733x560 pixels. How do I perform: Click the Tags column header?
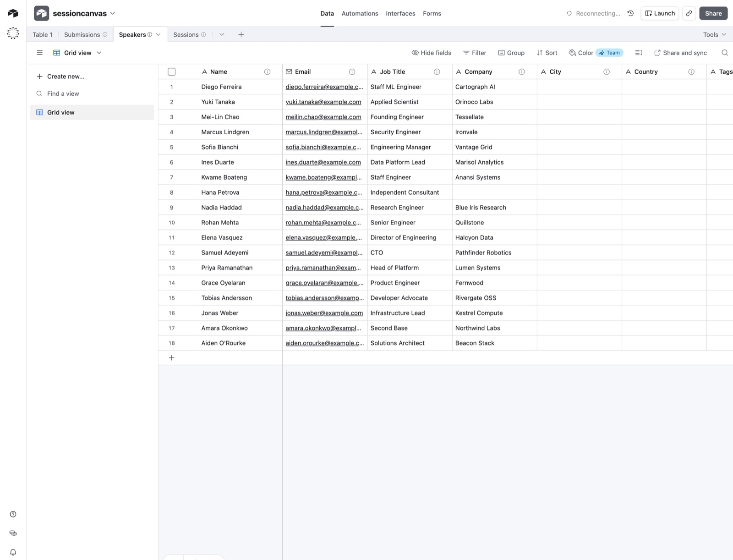pos(720,71)
